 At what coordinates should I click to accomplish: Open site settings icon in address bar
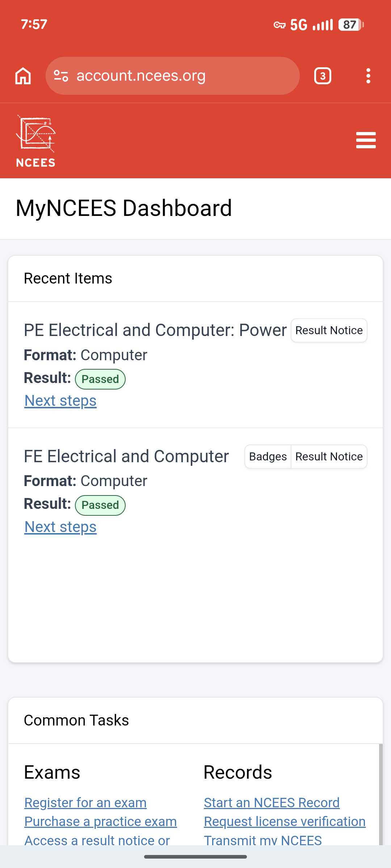tap(61, 76)
